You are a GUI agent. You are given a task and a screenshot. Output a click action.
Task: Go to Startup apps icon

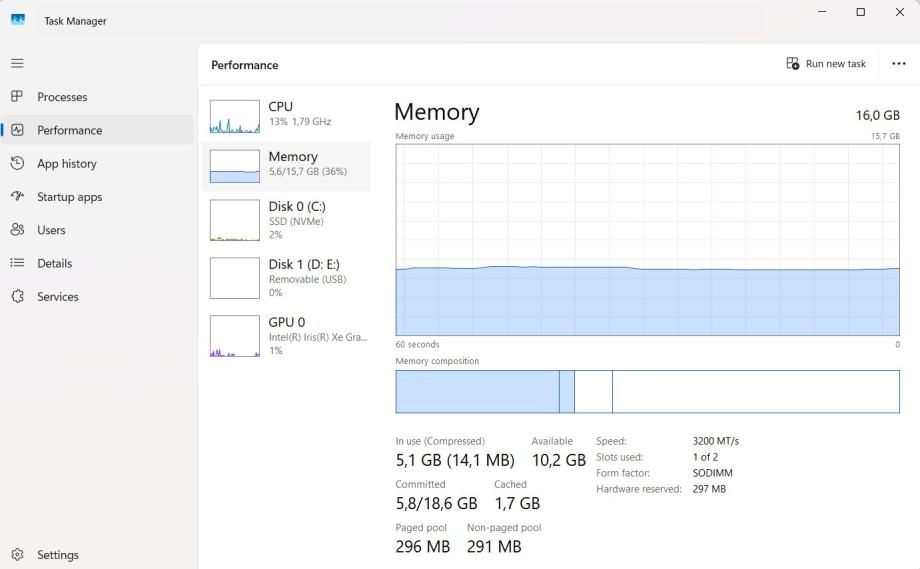coord(17,197)
